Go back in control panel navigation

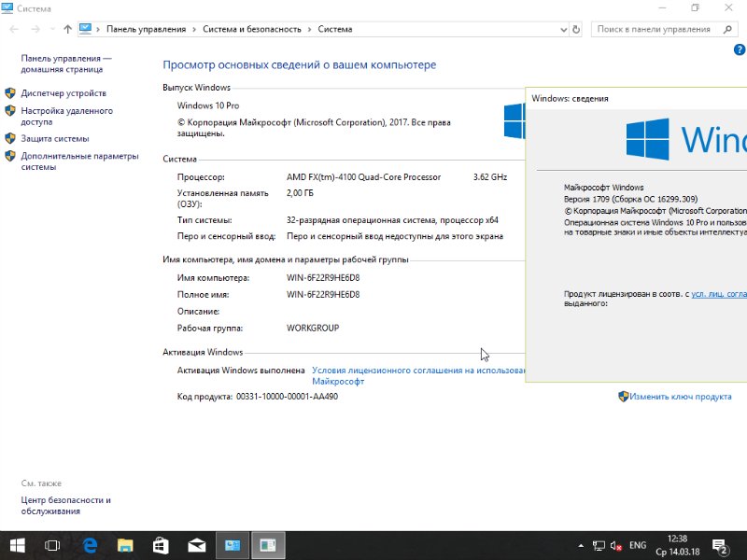click(x=14, y=29)
